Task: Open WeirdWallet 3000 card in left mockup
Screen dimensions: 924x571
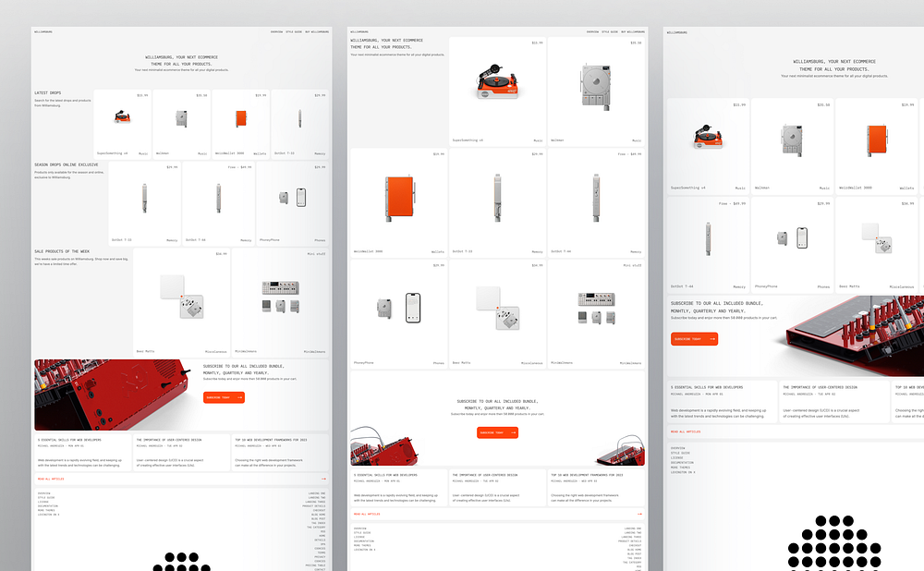Action: (x=240, y=124)
